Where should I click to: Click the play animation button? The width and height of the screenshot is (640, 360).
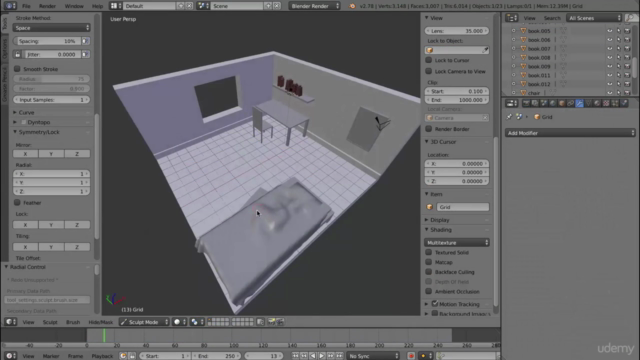click(322, 356)
